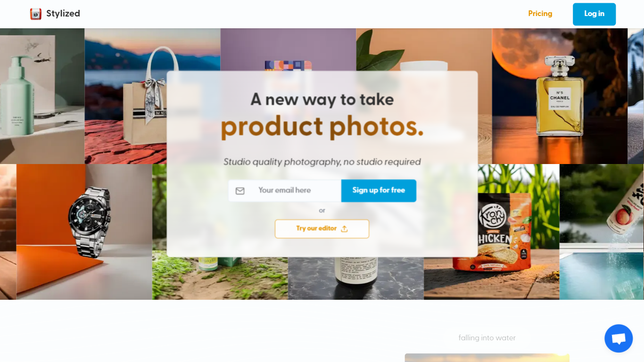Select the green lotion pump bottle photo
This screenshot has width=644, height=362.
pyautogui.click(x=42, y=96)
